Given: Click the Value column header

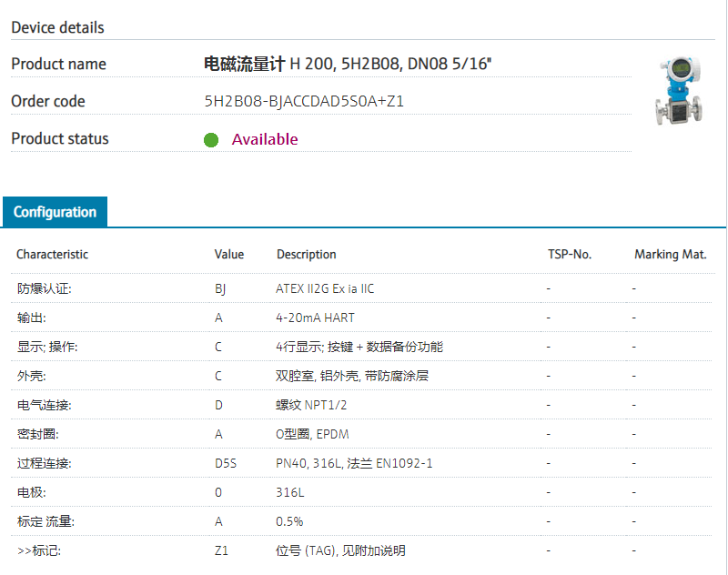Looking at the screenshot, I should click(229, 255).
